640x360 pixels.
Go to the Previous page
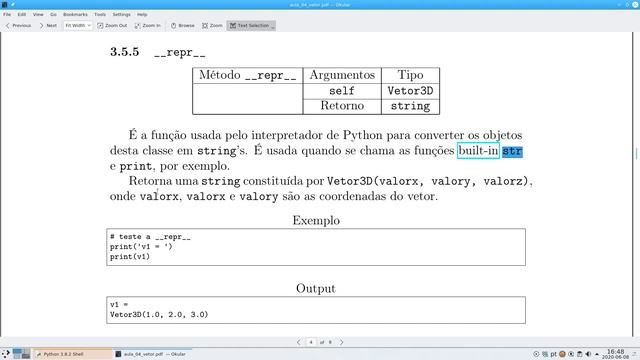click(x=18, y=25)
